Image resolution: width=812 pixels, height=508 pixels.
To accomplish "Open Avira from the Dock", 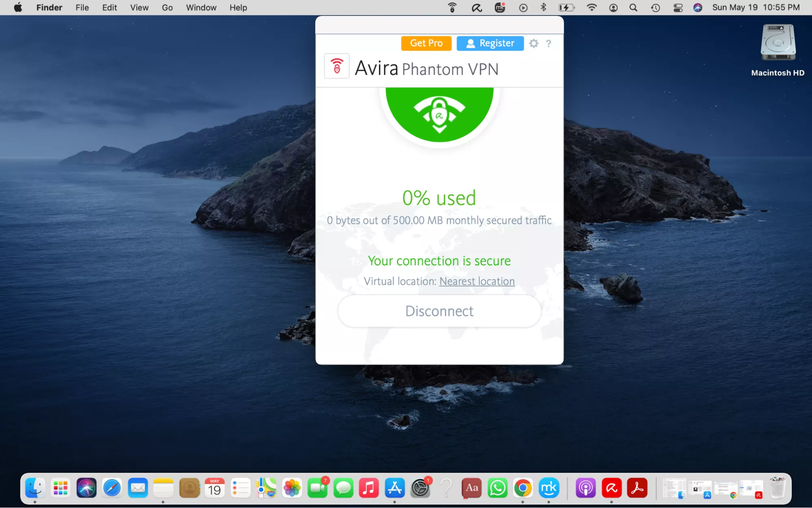I will click(x=612, y=488).
